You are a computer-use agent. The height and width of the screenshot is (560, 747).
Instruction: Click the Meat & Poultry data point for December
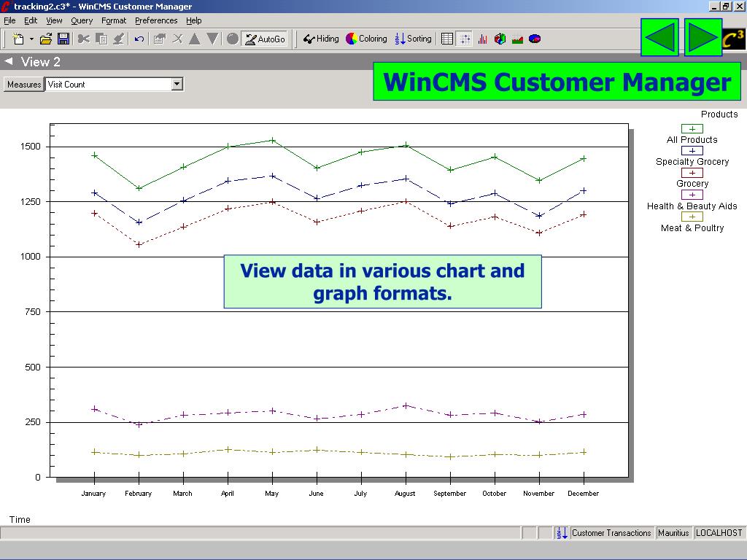584,452
